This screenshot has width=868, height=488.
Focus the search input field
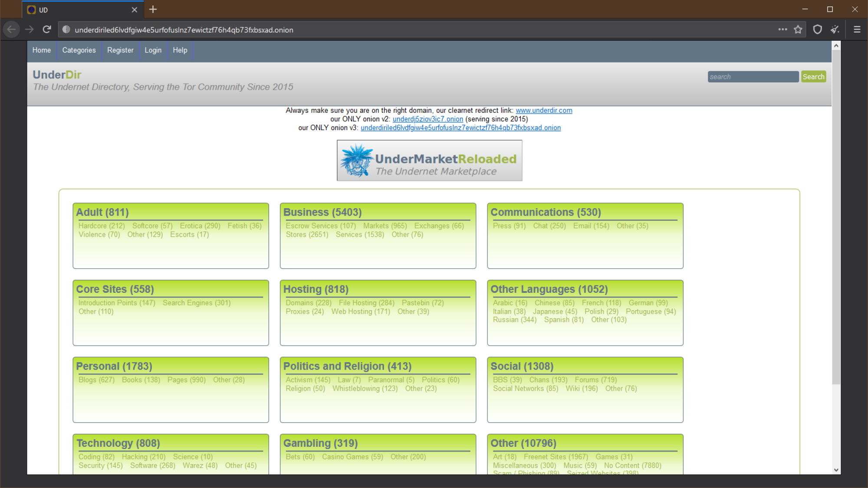[753, 77]
